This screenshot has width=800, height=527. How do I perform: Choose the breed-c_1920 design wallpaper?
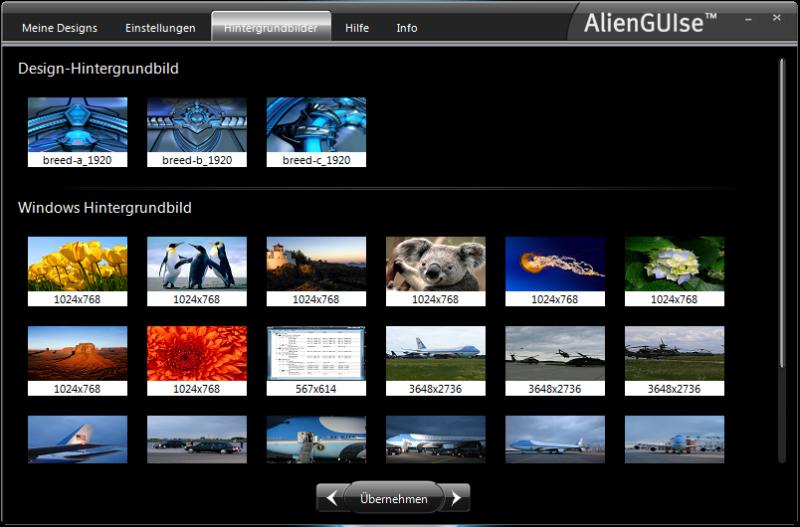click(316, 125)
